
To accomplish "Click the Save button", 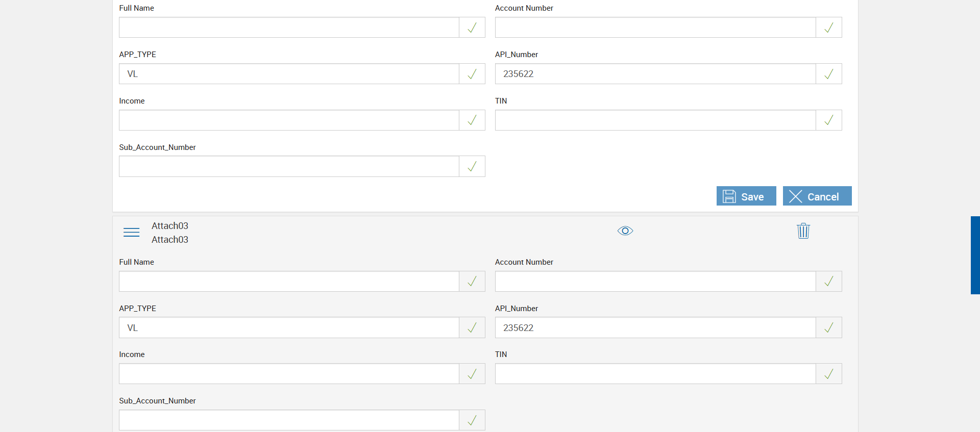I will [746, 196].
